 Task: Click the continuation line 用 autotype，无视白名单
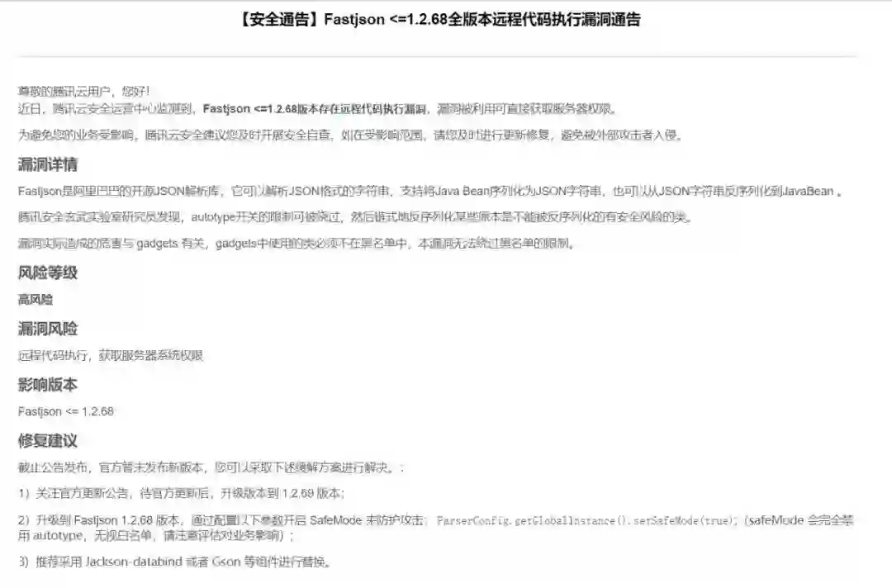click(x=156, y=536)
